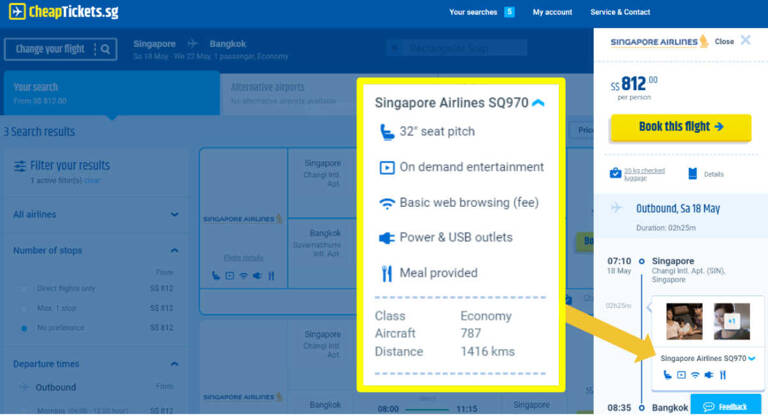Screen dimensions: 768x418
Task: Open fare Details in side panel
Action: coord(714,174)
